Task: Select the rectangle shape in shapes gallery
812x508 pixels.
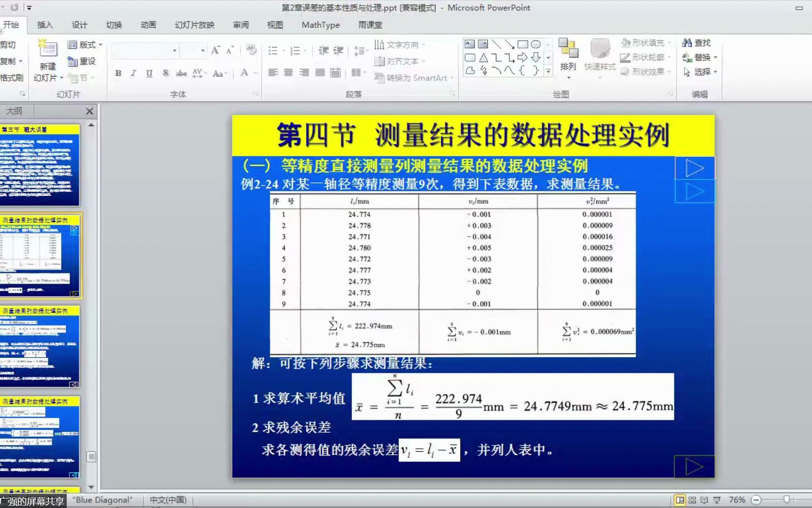Action: (523, 44)
